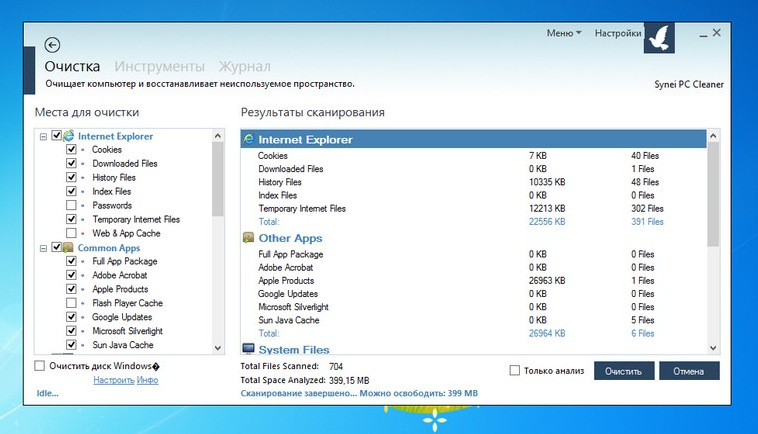Open the Меню dropdown
758x434 pixels.
click(x=564, y=33)
